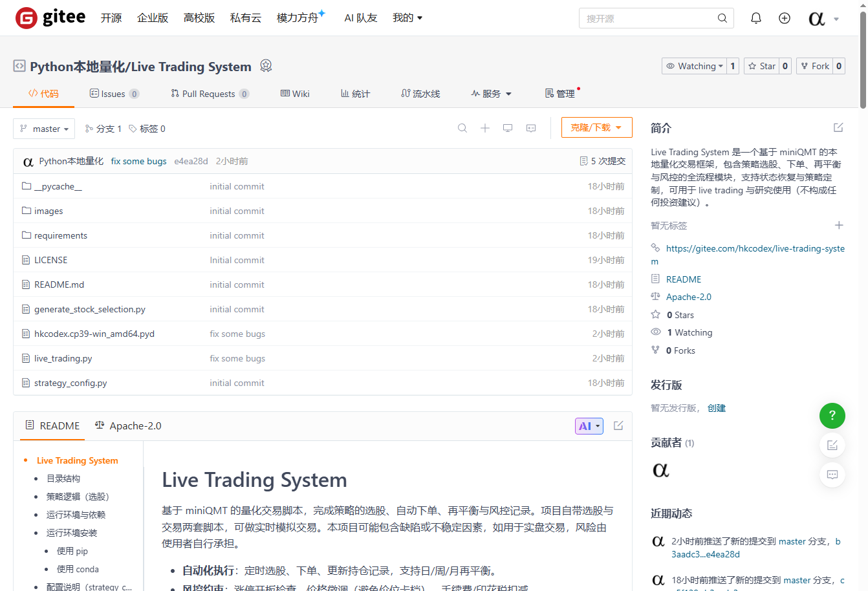868x591 pixels.
Task: Click the 创建 release link
Action: coord(716,408)
